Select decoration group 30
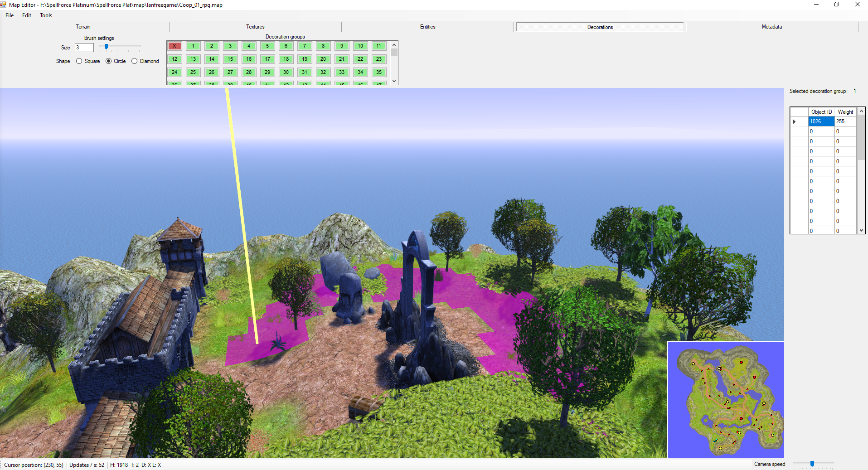 [x=286, y=72]
